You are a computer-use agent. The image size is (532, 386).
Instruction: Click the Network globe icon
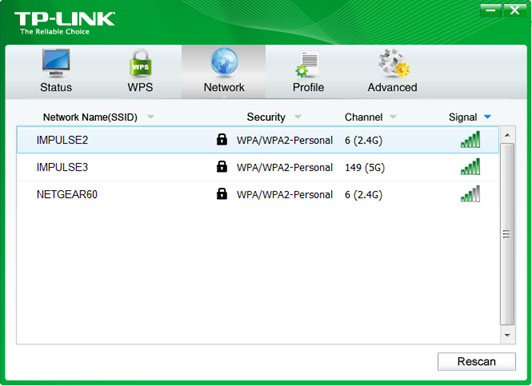click(x=224, y=62)
